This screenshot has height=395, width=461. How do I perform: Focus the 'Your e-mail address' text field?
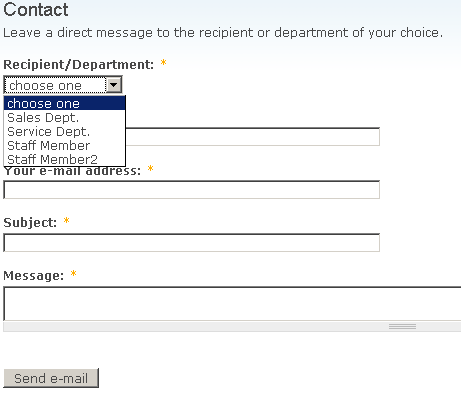[192, 190]
